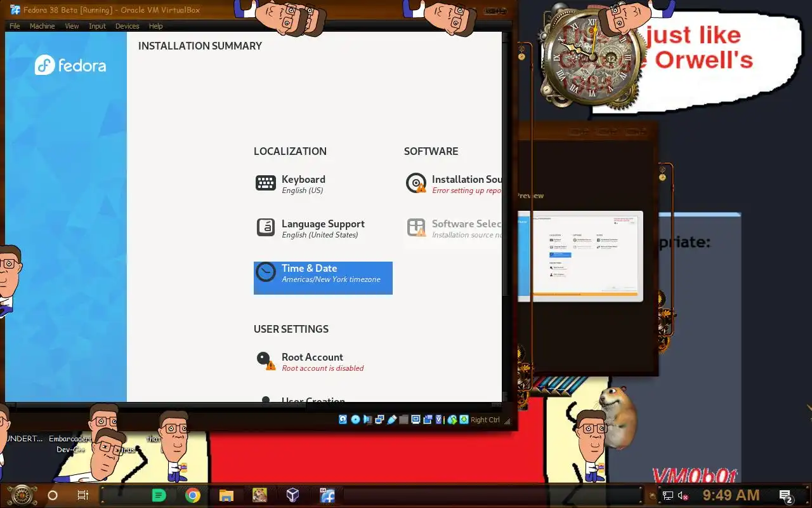Click the recording status icon
Viewport: 812px width, 508px height.
coord(428,419)
